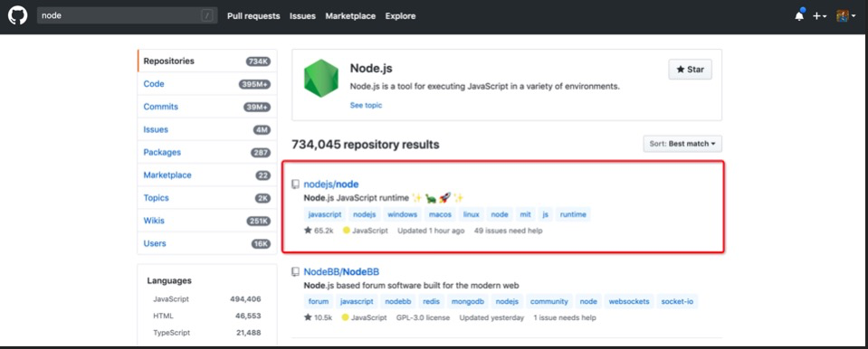The height and width of the screenshot is (349, 868).
Task: Open 49 issues need help link
Action: click(508, 231)
